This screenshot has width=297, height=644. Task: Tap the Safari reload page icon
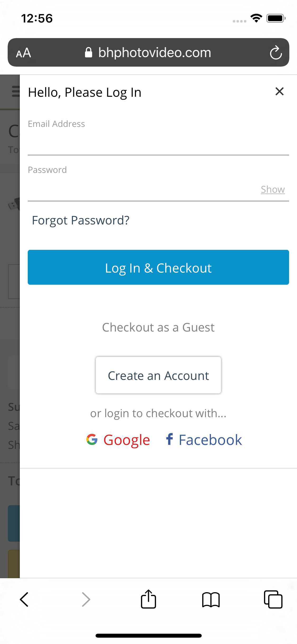pyautogui.click(x=276, y=53)
